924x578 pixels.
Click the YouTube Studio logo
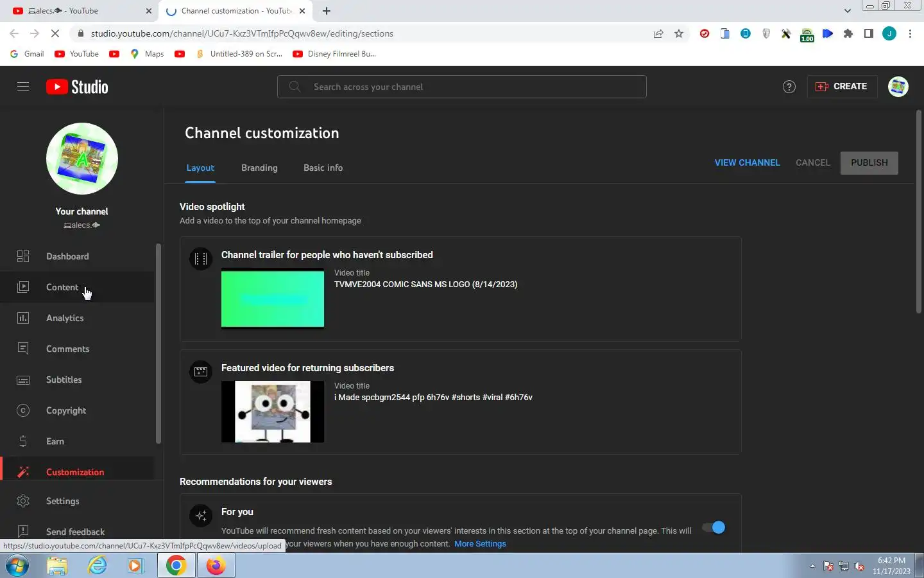(77, 87)
